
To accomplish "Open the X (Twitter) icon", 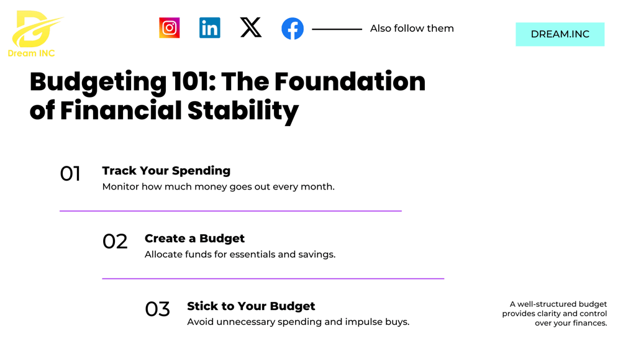I will pos(251,27).
